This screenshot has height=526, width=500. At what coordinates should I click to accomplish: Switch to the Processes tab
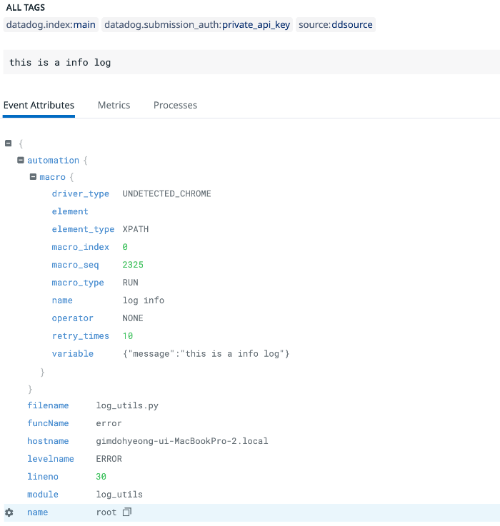175,105
